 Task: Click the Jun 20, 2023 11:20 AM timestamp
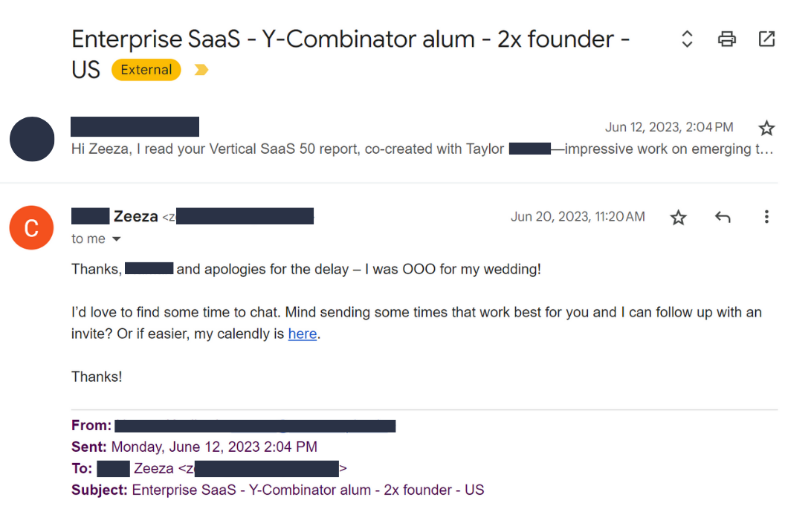click(x=578, y=217)
